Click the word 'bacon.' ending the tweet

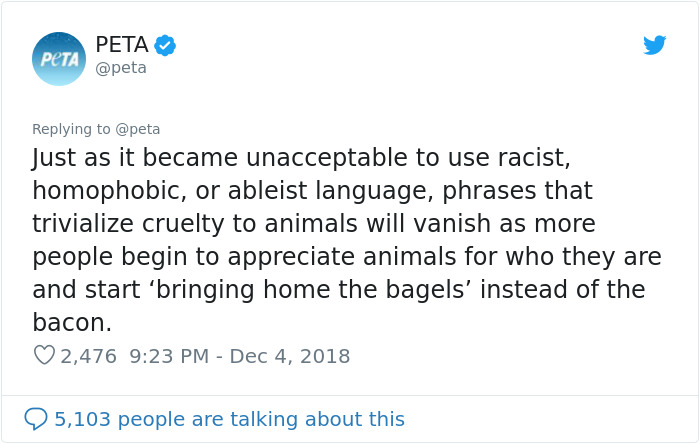point(72,322)
